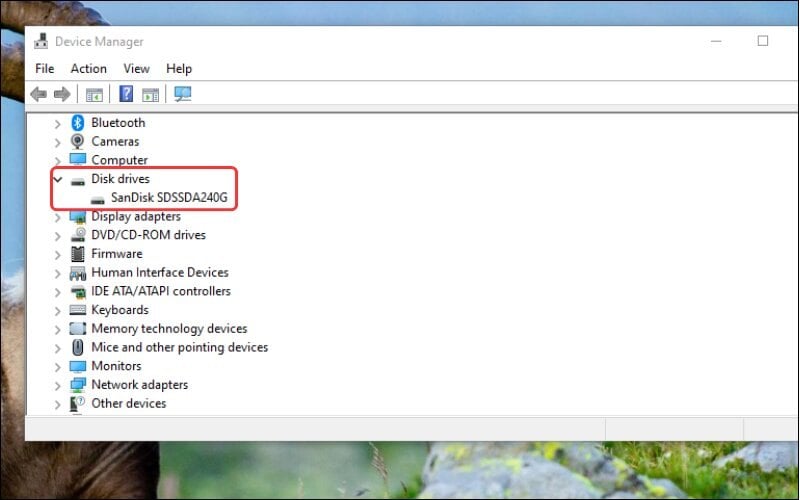Click the Show/Hide Action Pane toolbar icon
Image resolution: width=800 pixels, height=500 pixels.
[x=151, y=94]
